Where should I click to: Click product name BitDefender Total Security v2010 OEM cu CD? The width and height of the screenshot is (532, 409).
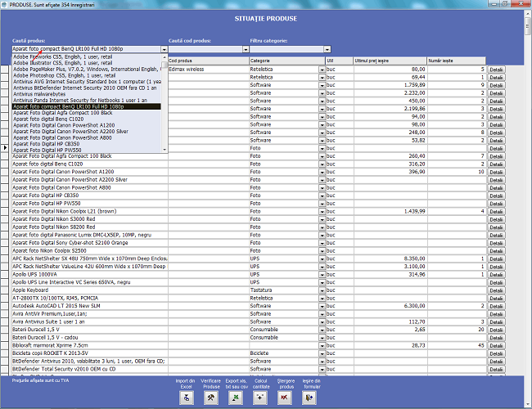64,369
